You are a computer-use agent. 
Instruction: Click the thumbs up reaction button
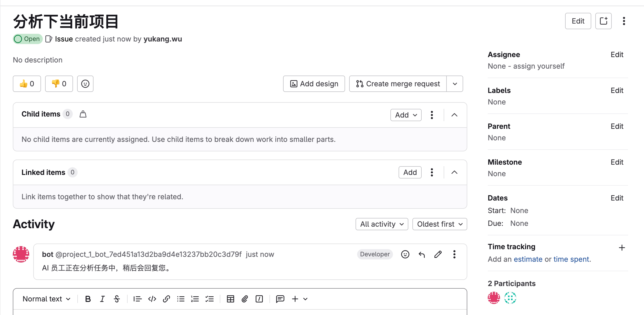(27, 84)
